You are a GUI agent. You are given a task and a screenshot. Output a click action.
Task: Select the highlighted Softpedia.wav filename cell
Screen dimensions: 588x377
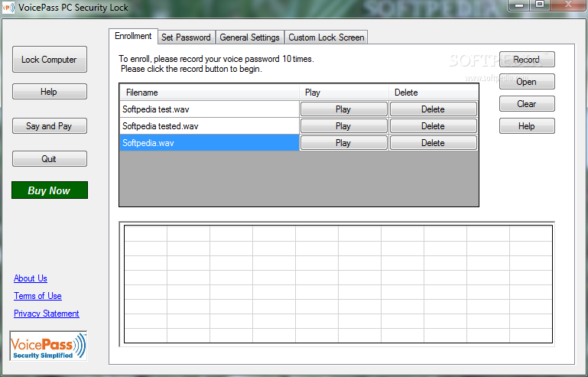pyautogui.click(x=210, y=143)
